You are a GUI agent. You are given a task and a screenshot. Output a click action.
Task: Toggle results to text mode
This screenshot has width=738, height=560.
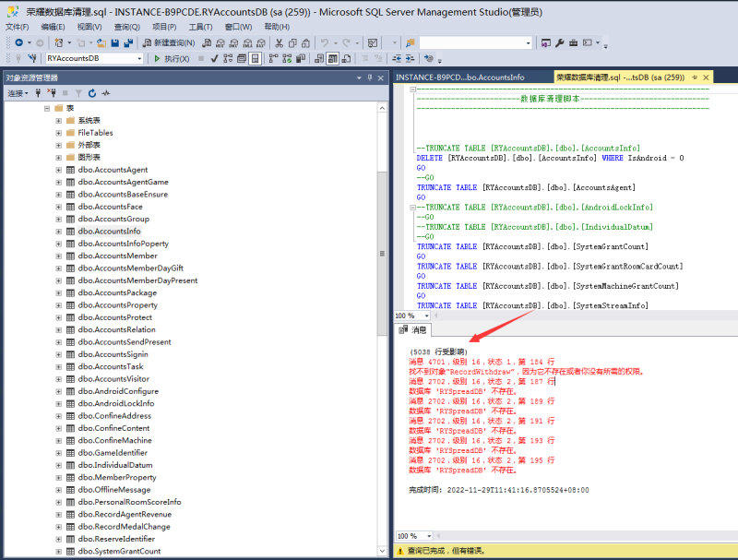pos(319,58)
